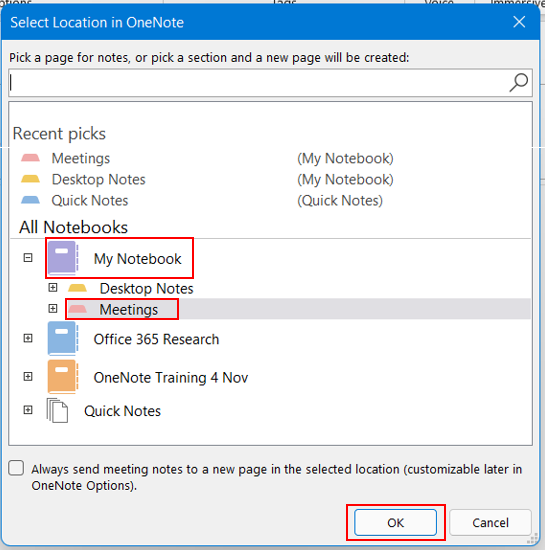Enable Always send meeting notes checkbox
The image size is (545, 550).
tap(16, 468)
